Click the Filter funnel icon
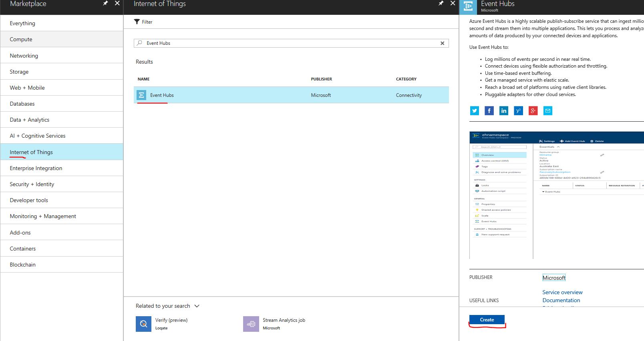The height and width of the screenshot is (341, 644). coord(137,22)
